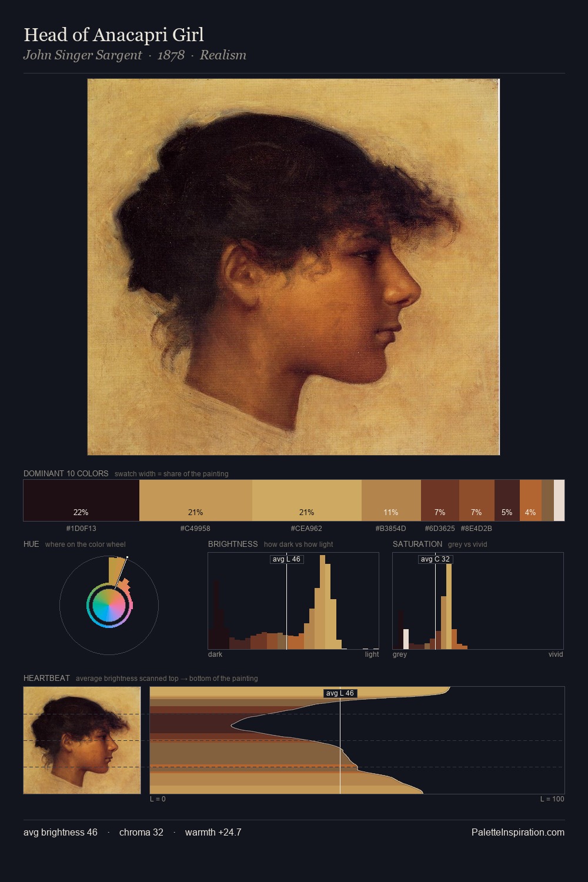
Task: Click the 5% dark maroon swatch
Action: (x=507, y=500)
